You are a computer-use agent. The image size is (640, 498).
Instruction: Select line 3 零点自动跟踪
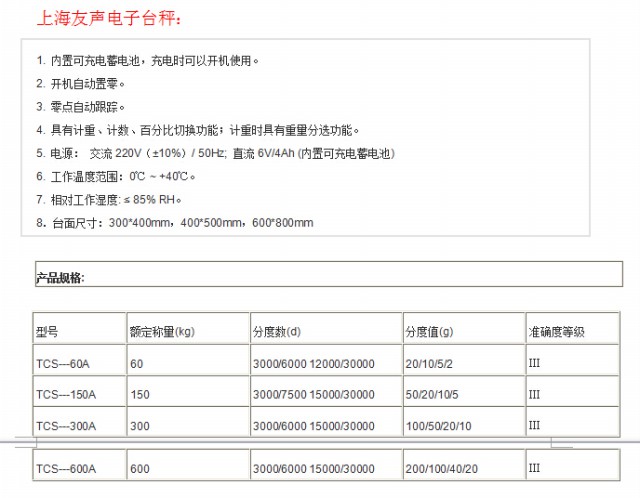click(x=80, y=107)
